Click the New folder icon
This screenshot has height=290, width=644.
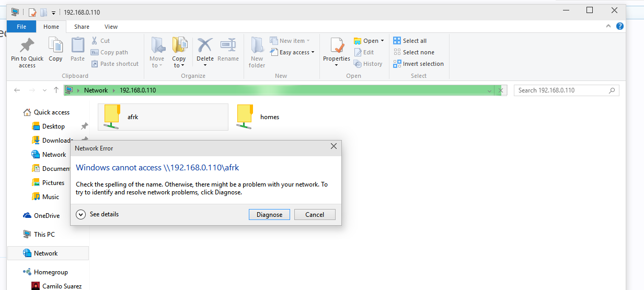(x=257, y=45)
